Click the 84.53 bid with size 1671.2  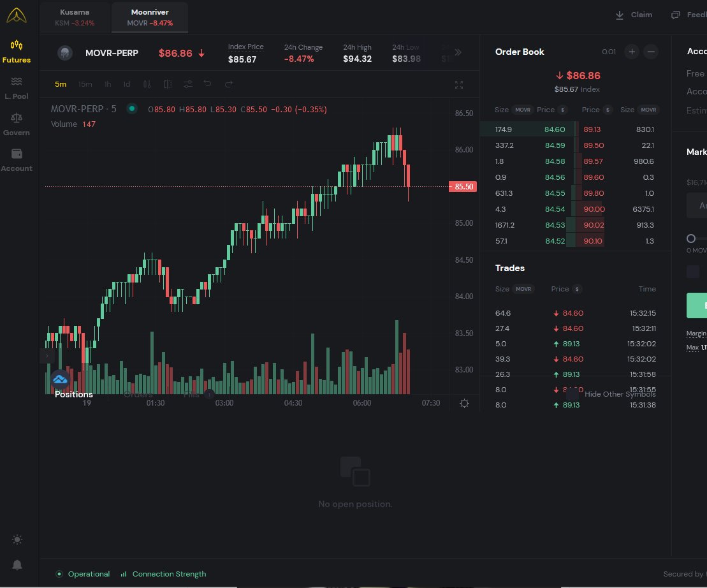(x=529, y=225)
